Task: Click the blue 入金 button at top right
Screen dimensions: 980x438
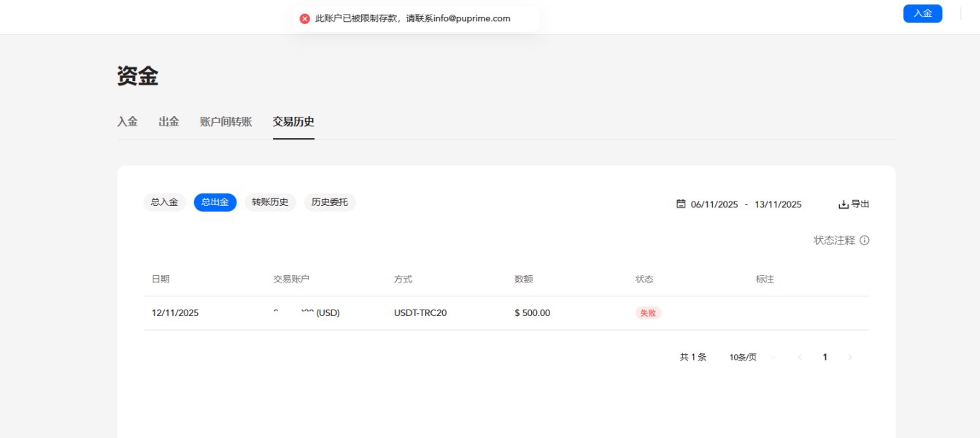Action: (x=922, y=14)
